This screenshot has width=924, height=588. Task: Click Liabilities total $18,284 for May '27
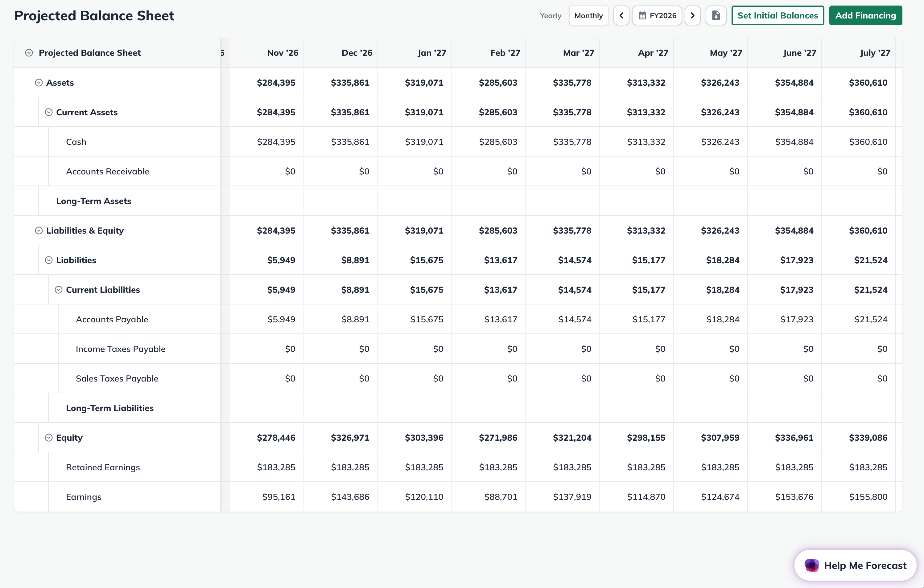(x=723, y=260)
